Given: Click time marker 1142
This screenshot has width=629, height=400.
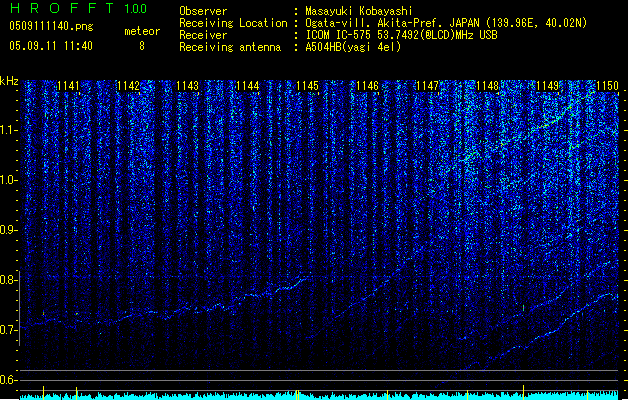Looking at the screenshot, I should (128, 86).
